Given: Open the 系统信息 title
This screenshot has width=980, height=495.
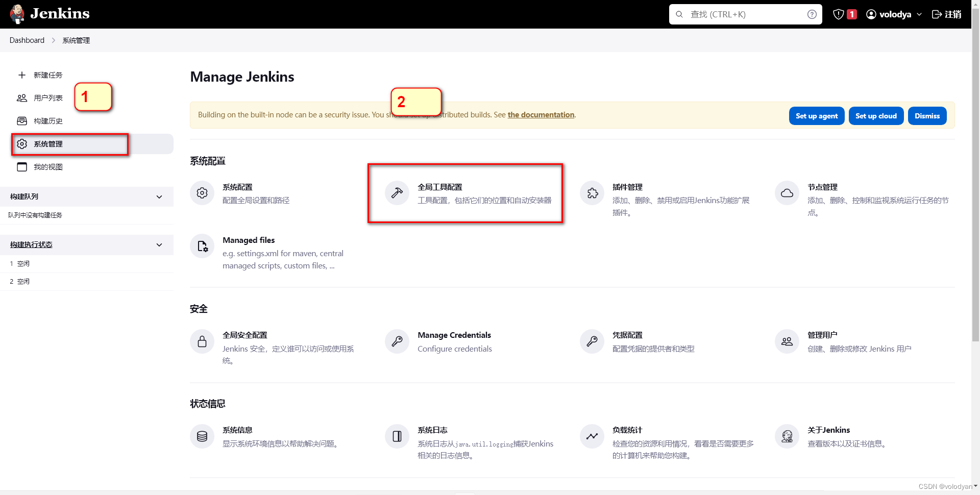Looking at the screenshot, I should (237, 430).
